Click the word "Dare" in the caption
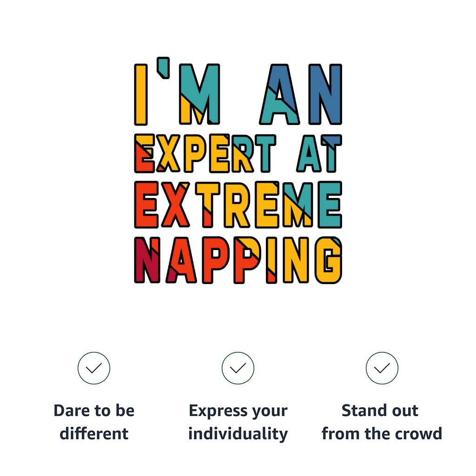 [70, 411]
